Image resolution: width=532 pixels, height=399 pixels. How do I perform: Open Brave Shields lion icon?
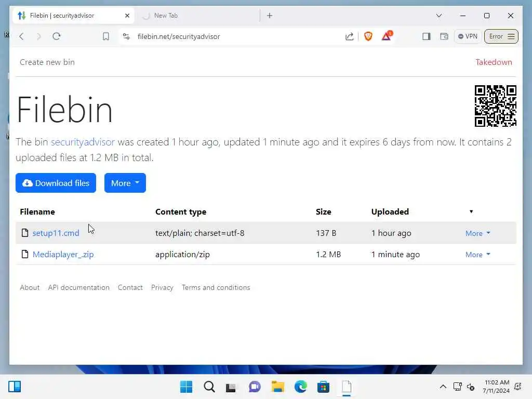[x=368, y=36]
